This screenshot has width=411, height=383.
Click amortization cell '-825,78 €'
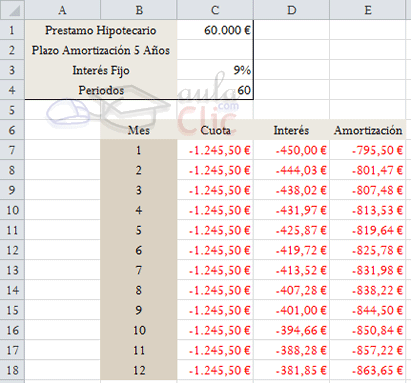[368, 250]
